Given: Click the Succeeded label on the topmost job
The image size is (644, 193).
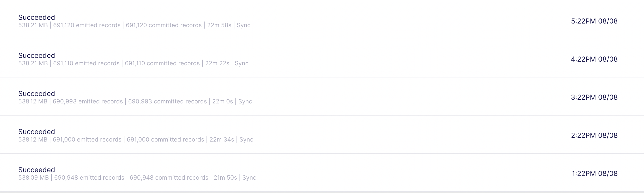Looking at the screenshot, I should pos(37,17).
